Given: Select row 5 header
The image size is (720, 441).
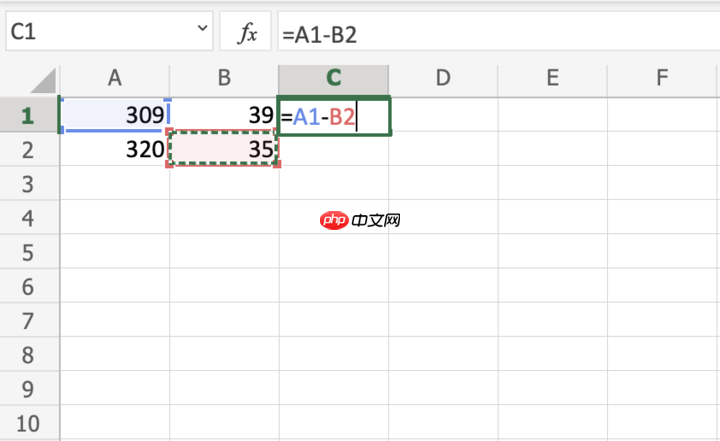Looking at the screenshot, I should 29,252.
